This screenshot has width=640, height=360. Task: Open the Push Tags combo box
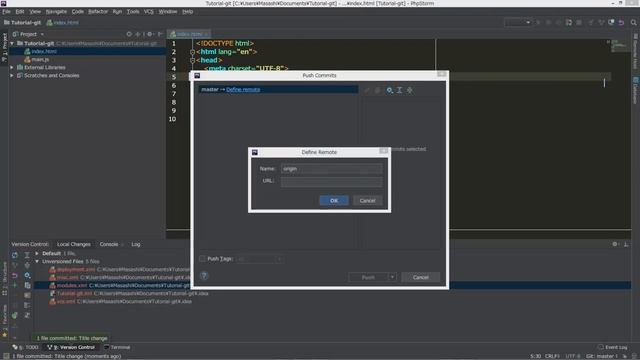point(259,259)
